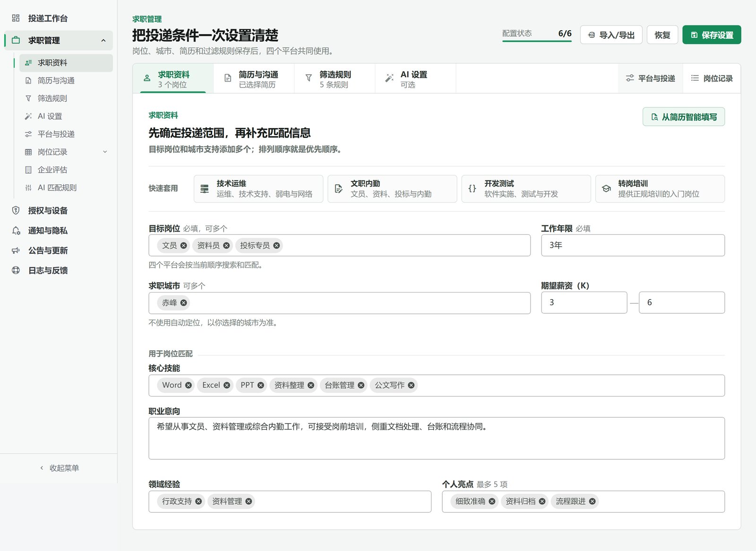Remove the 赤峰 city tag
The image size is (756, 551).
(183, 303)
